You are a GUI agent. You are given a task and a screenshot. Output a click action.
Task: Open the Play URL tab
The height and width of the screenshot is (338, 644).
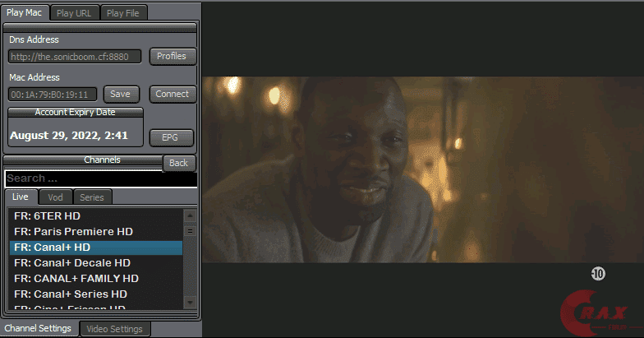click(x=74, y=13)
